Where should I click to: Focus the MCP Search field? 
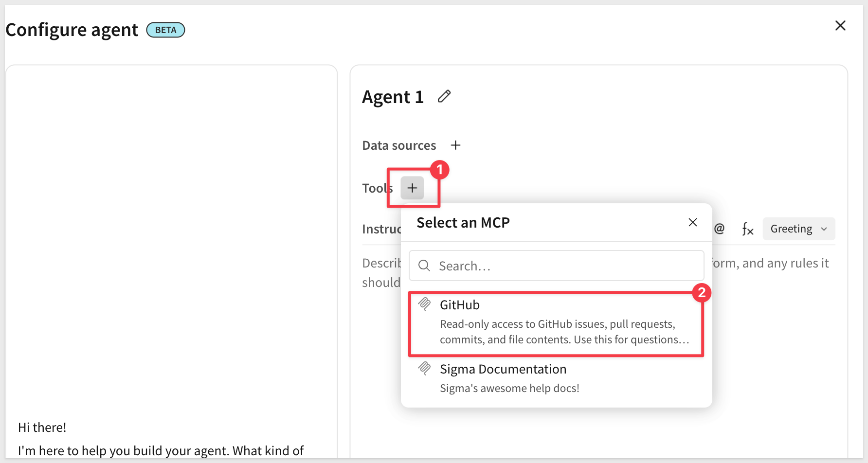(x=557, y=266)
